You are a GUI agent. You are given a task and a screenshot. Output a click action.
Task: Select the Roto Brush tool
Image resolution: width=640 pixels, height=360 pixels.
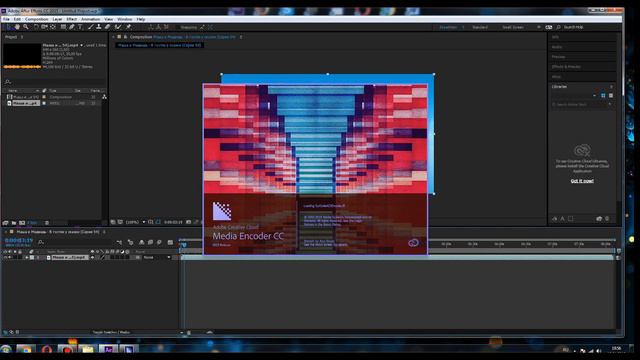(x=118, y=27)
